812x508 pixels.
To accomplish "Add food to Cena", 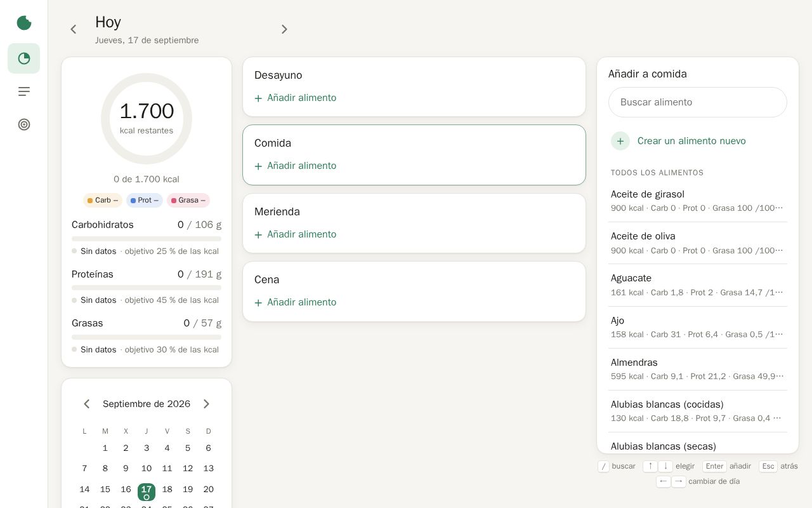I will coord(296,302).
